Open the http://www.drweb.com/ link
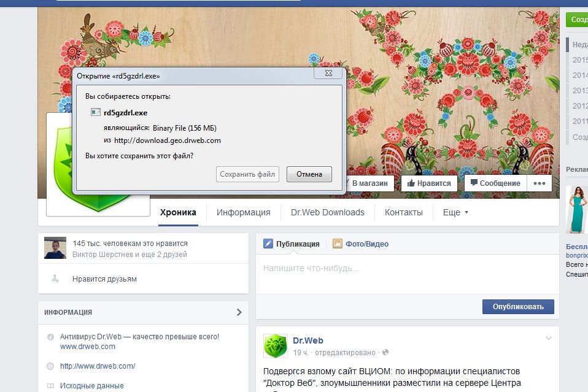Image resolution: width=588 pixels, height=392 pixels. point(98,366)
